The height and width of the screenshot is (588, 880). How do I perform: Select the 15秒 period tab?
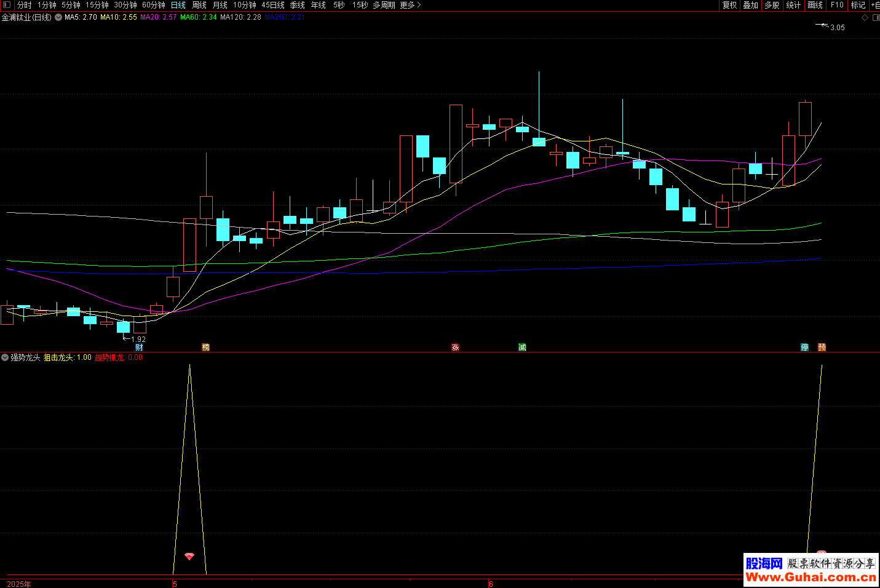pos(360,5)
